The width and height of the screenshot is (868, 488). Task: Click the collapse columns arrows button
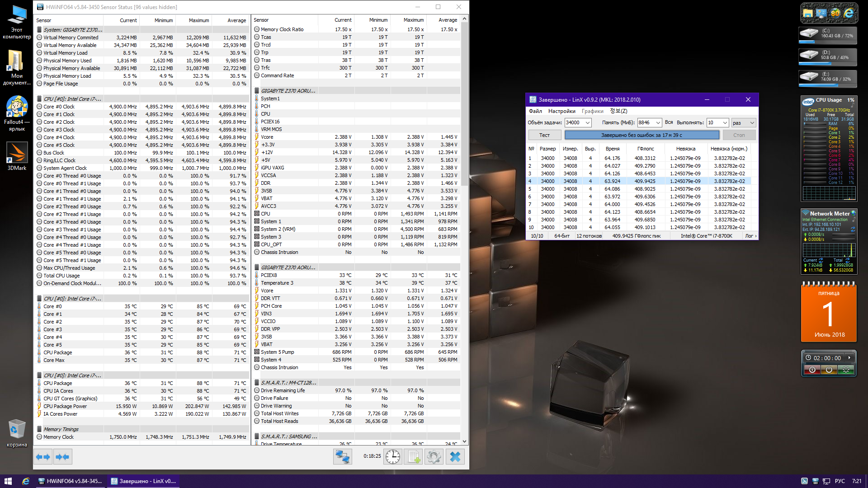pos(62,457)
